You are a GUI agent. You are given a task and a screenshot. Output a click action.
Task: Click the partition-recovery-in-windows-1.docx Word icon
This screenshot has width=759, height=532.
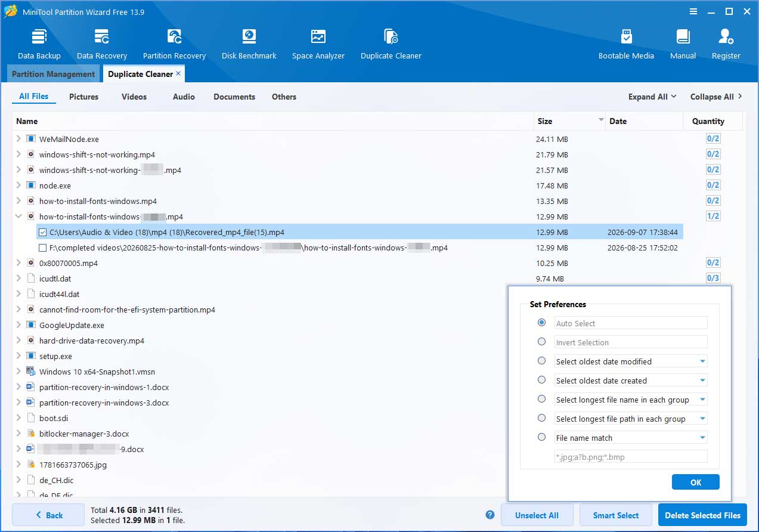pos(31,387)
